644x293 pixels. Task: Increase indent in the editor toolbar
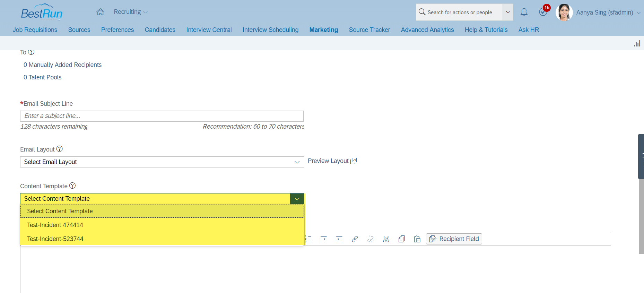coord(339,239)
